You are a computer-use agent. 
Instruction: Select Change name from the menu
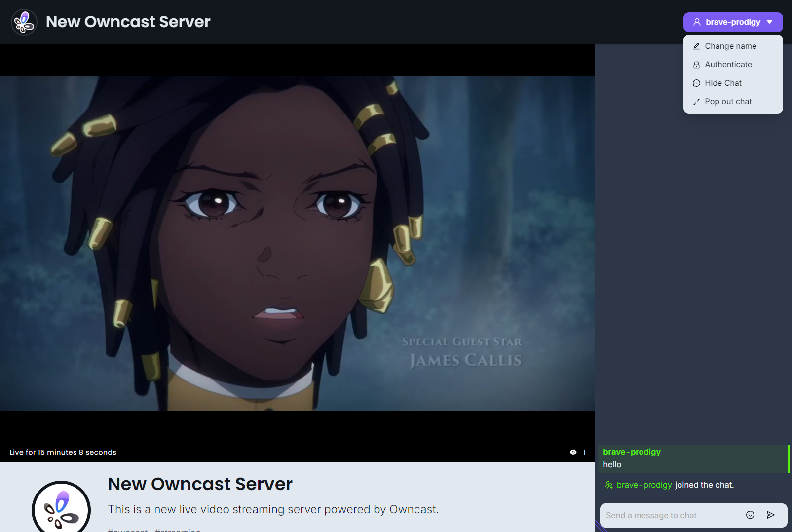pos(733,46)
